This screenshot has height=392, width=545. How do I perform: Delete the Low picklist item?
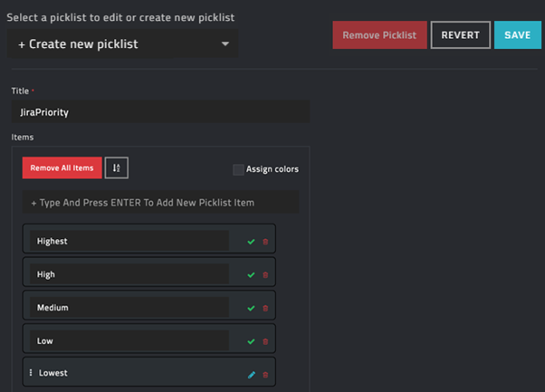point(265,341)
